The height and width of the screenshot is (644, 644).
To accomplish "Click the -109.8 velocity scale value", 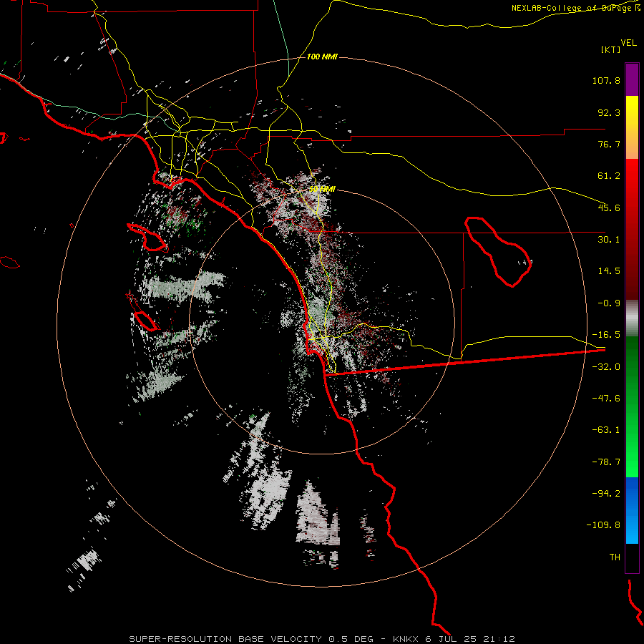I will point(603,525).
